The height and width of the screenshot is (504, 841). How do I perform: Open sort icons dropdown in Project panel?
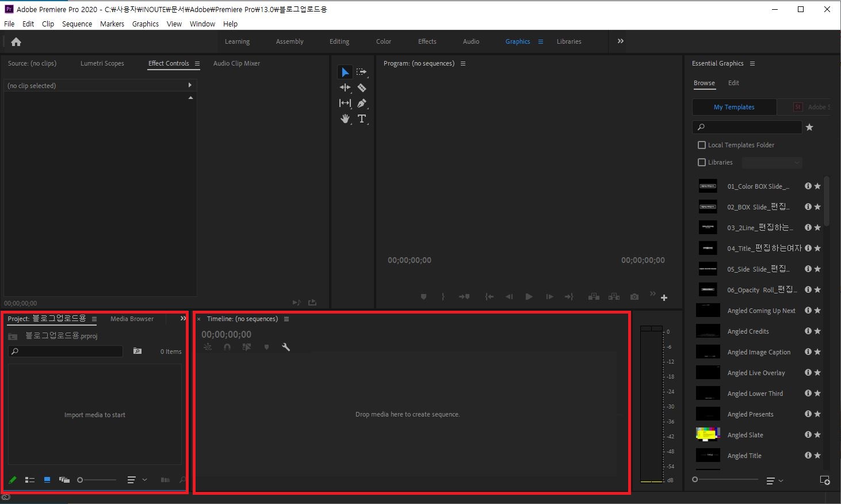(x=137, y=480)
